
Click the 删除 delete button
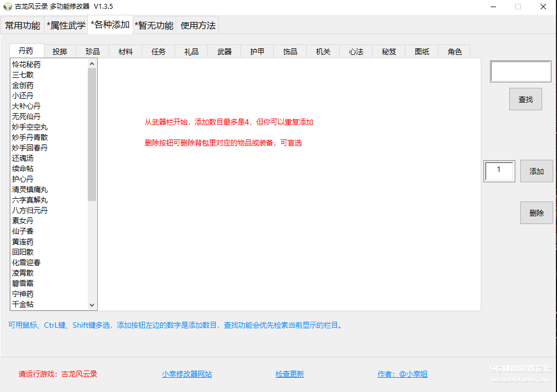pos(536,213)
